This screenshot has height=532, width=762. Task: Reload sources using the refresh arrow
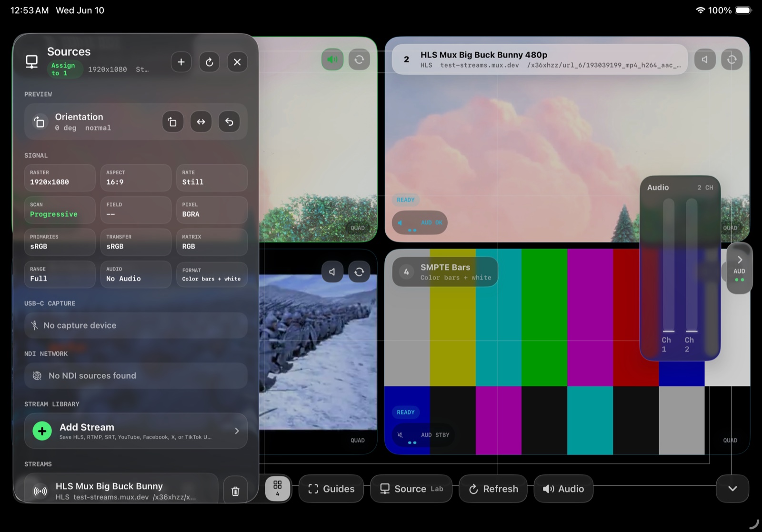click(209, 62)
